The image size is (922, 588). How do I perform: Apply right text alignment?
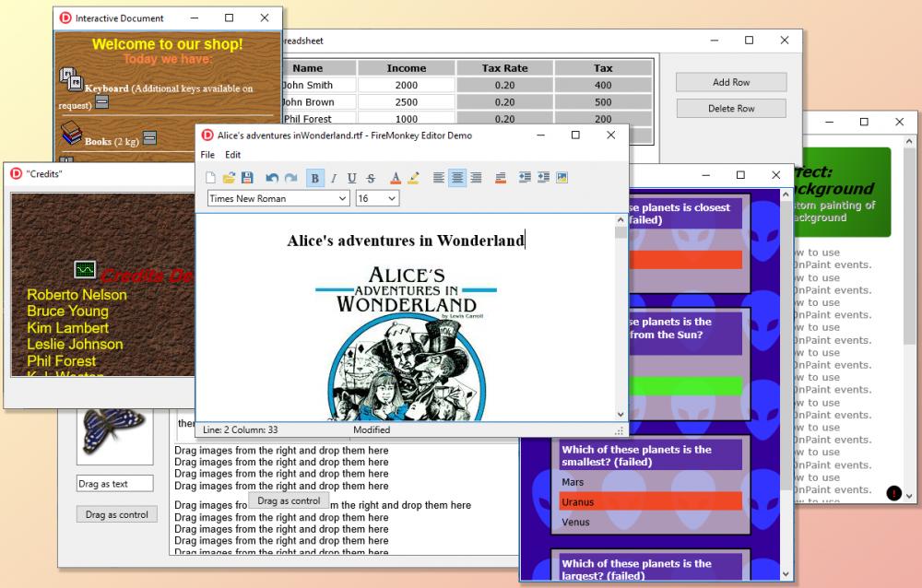coord(475,177)
